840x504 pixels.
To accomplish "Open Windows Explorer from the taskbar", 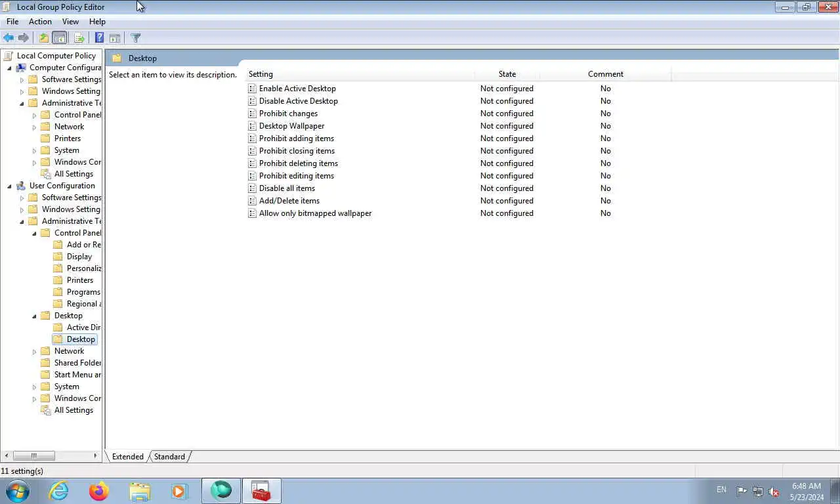I will [x=140, y=491].
